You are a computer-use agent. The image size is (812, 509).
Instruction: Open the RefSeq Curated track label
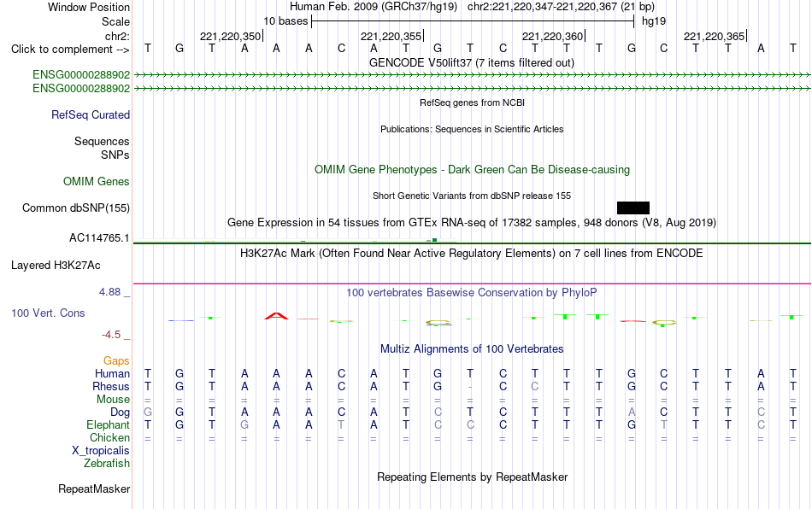91,114
